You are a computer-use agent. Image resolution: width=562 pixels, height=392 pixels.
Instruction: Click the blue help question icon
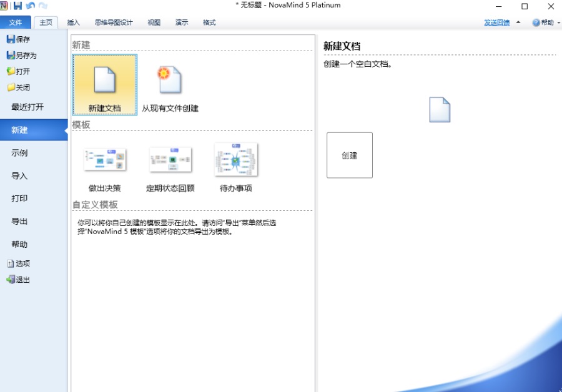pos(536,22)
